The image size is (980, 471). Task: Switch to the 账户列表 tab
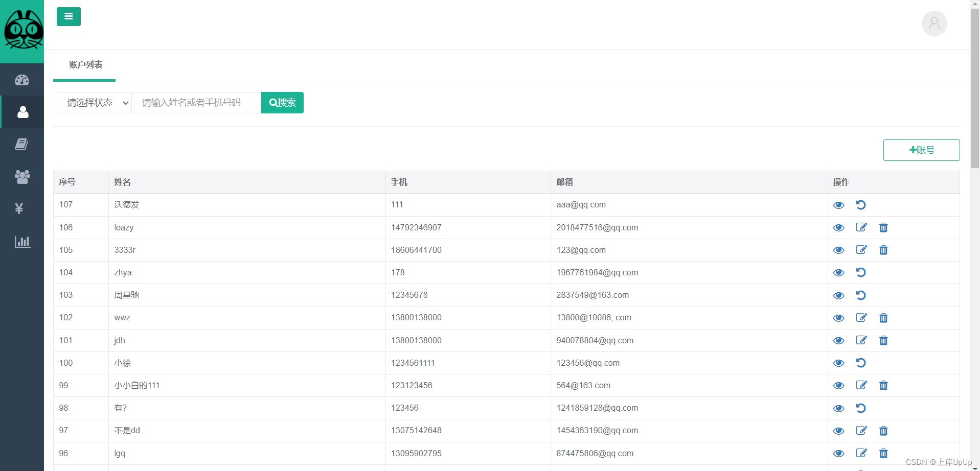(85, 65)
